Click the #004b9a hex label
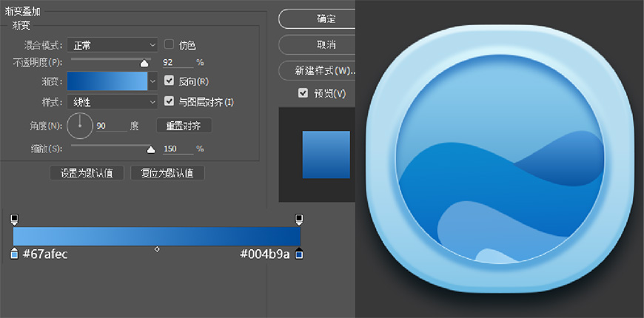 pos(265,254)
